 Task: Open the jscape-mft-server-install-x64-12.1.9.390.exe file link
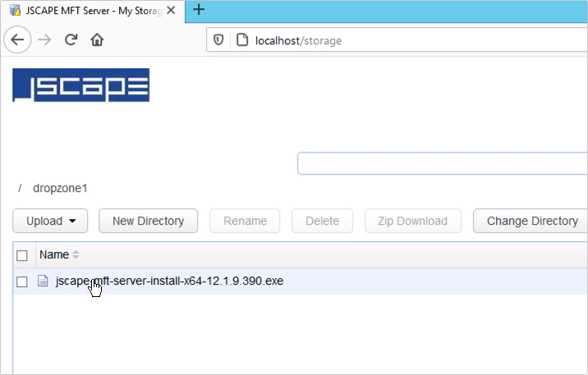[x=169, y=281]
